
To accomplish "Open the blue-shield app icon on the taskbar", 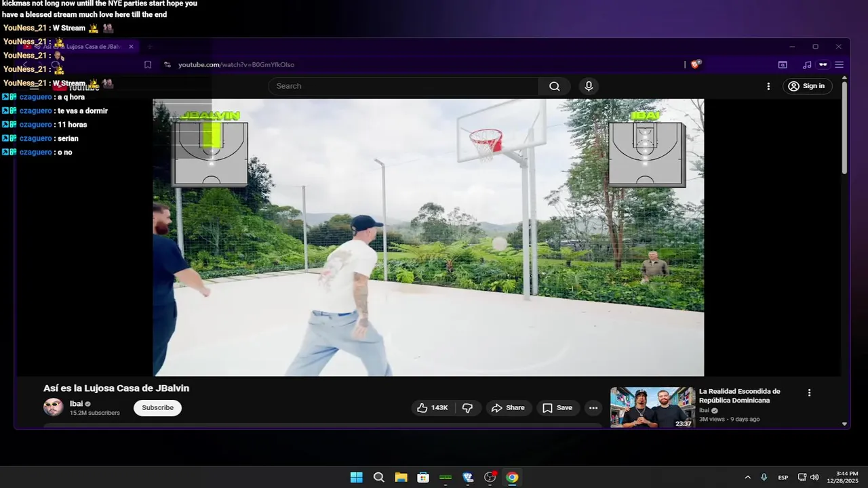I will coord(468,477).
